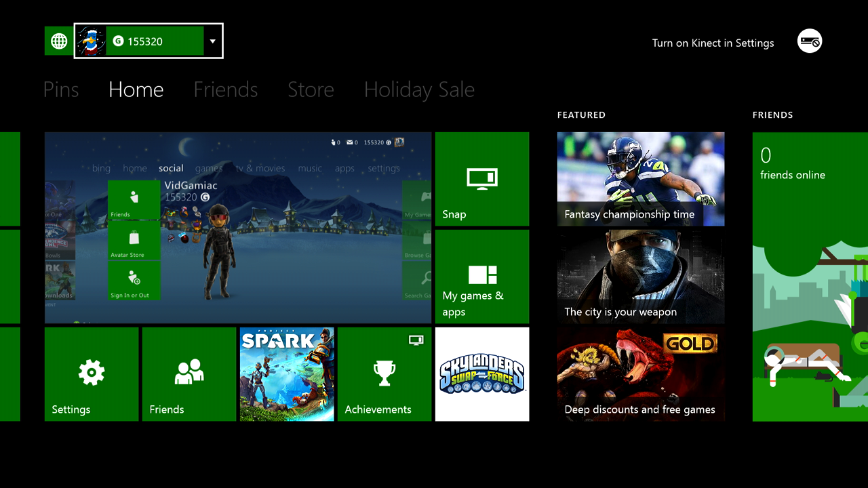The image size is (868, 488).
Task: Open Deep discounts and free games tile
Action: pyautogui.click(x=641, y=374)
